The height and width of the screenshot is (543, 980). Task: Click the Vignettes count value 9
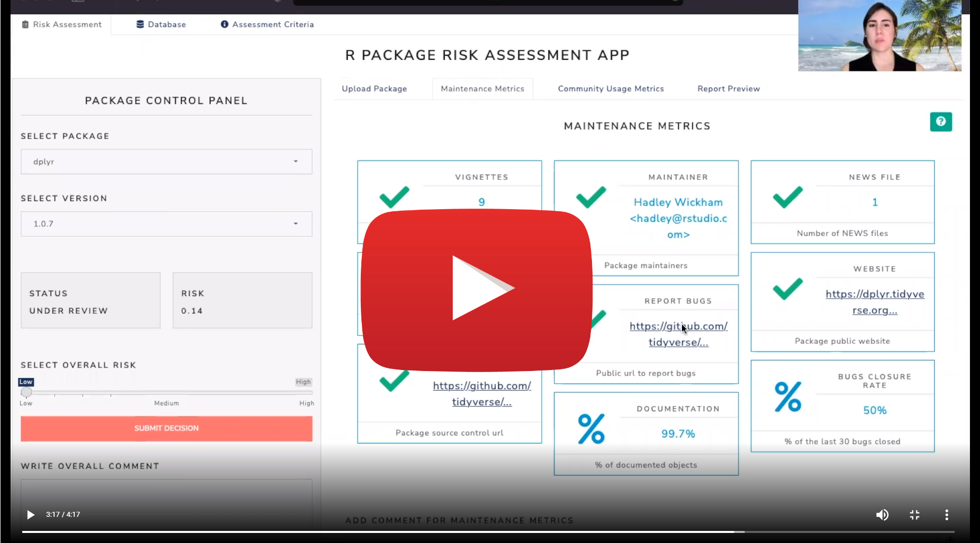(481, 202)
